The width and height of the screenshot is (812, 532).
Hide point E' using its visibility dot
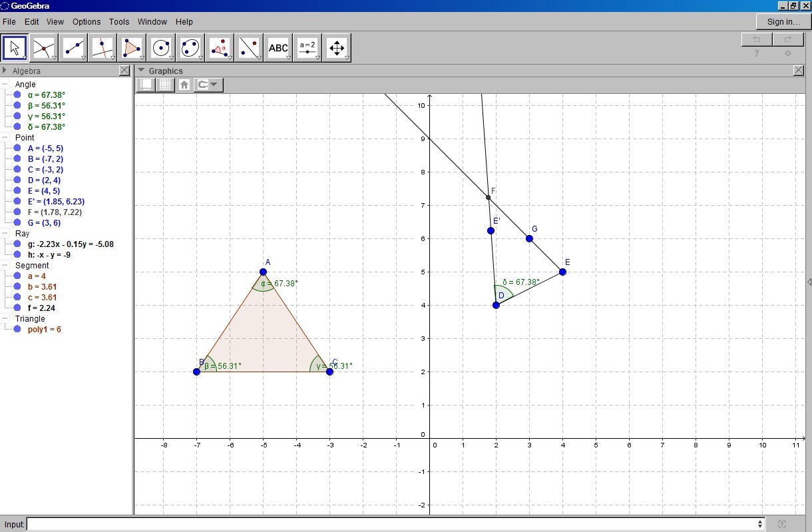coord(18,202)
